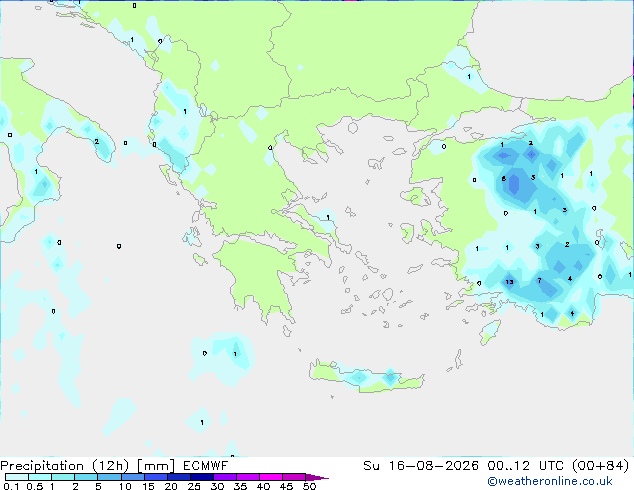Screen dimensions: 634x490
Task: Click the legend label '50'
Action: click(x=309, y=486)
